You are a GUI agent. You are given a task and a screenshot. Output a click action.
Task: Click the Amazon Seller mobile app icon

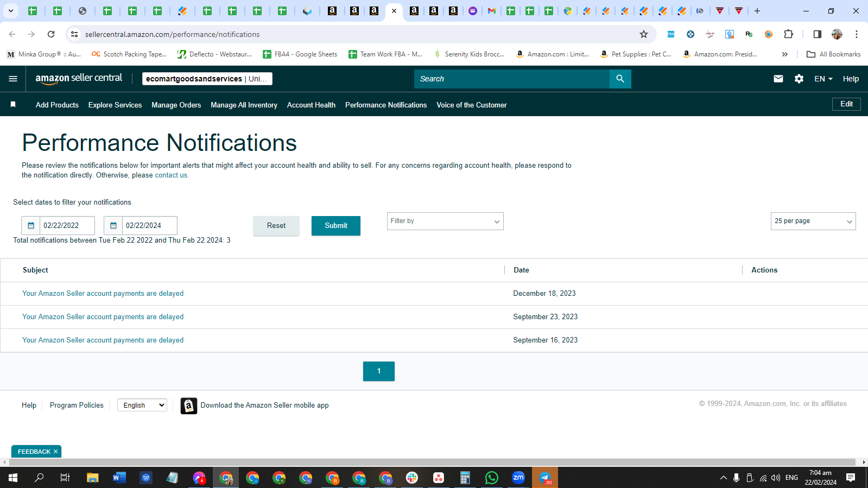pyautogui.click(x=188, y=405)
